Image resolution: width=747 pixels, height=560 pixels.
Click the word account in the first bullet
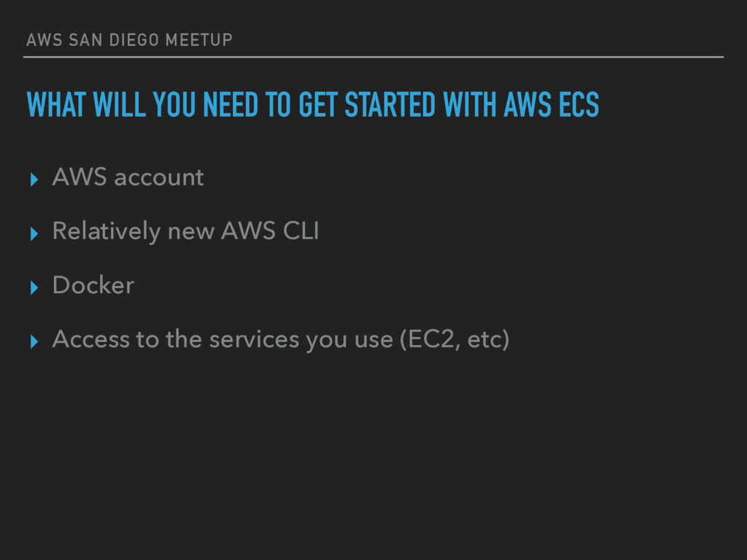pyautogui.click(x=159, y=178)
